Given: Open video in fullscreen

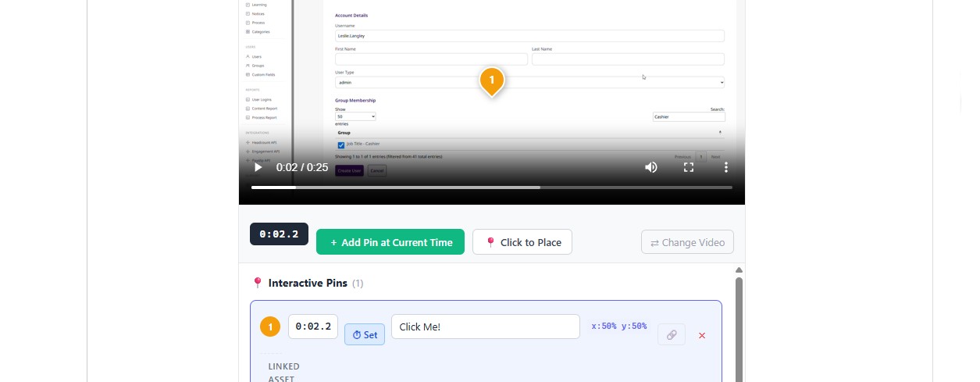Looking at the screenshot, I should coord(689,167).
